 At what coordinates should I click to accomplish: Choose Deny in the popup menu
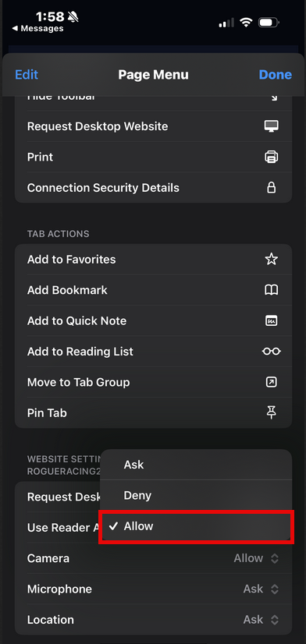pos(196,495)
